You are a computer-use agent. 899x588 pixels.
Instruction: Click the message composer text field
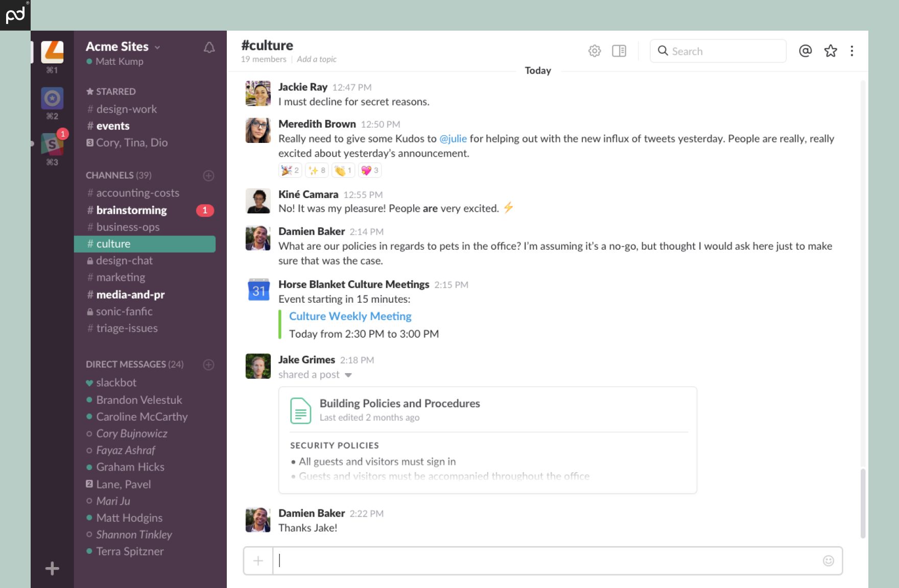[x=547, y=561]
